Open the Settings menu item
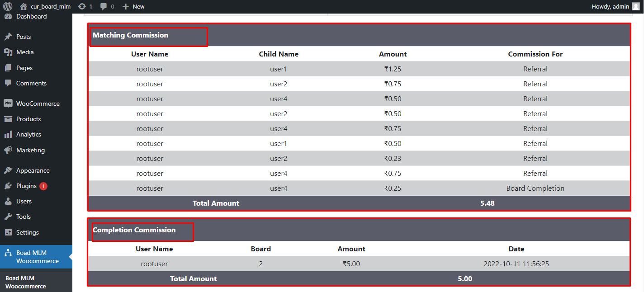This screenshot has height=292, width=644. (27, 232)
